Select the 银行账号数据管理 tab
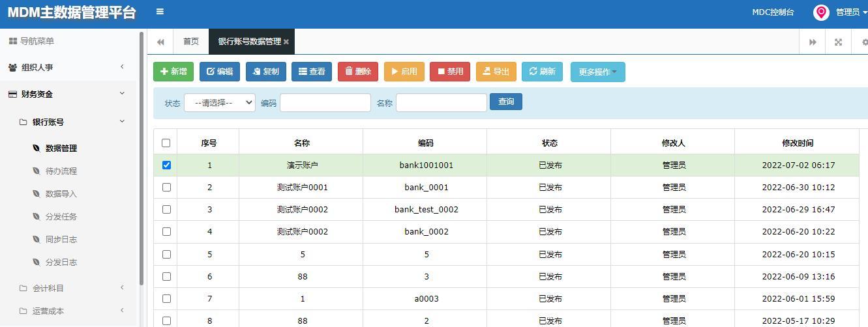This screenshot has width=868, height=327. pyautogui.click(x=250, y=42)
